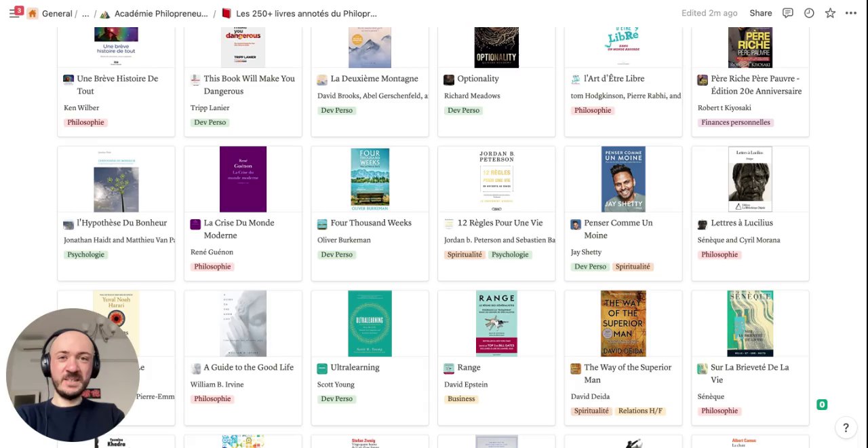Expand the collapsed breadcrumb ellipsis
The image size is (868, 448).
click(85, 14)
